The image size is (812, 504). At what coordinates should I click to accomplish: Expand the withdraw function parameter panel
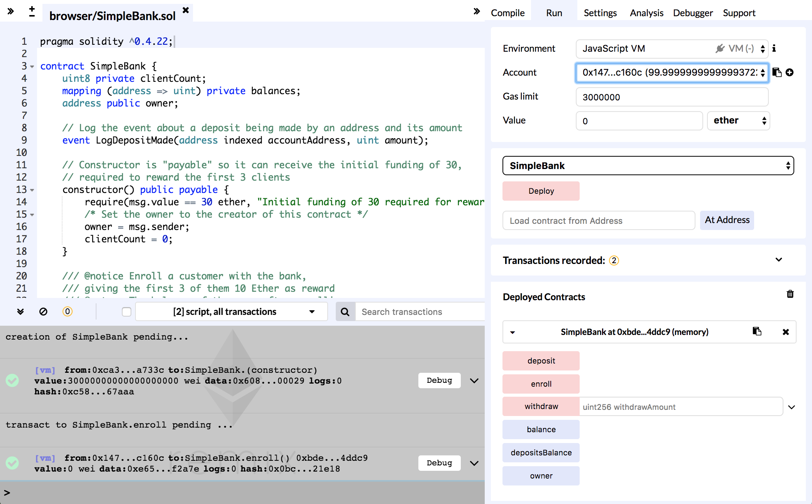click(792, 407)
